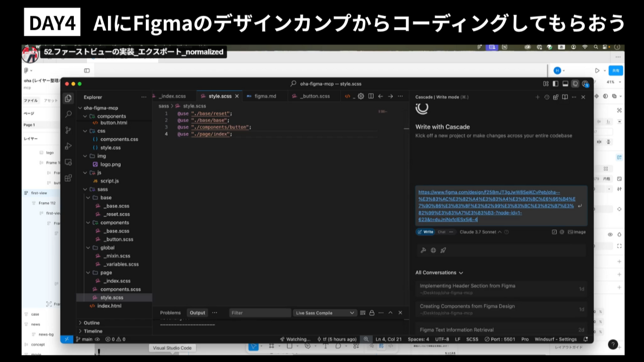
Task: Toggle the auto-scroll lock in the Output panel
Action: (372, 313)
